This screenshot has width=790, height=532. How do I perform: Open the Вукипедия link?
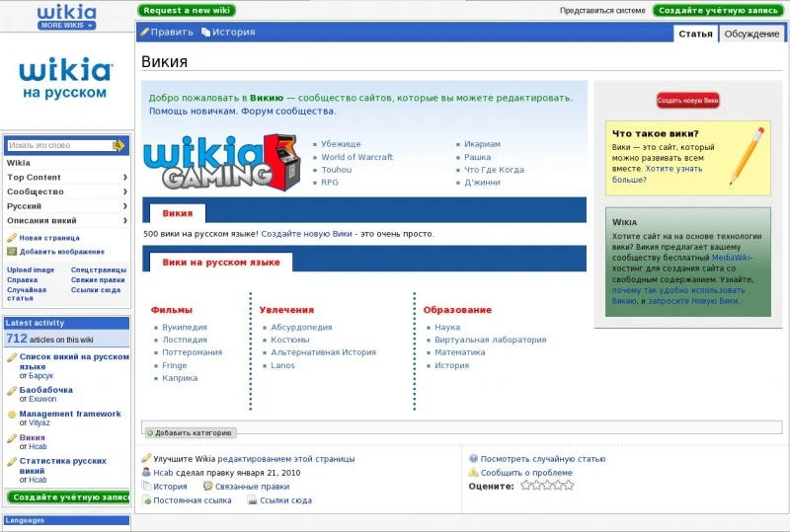click(x=185, y=327)
